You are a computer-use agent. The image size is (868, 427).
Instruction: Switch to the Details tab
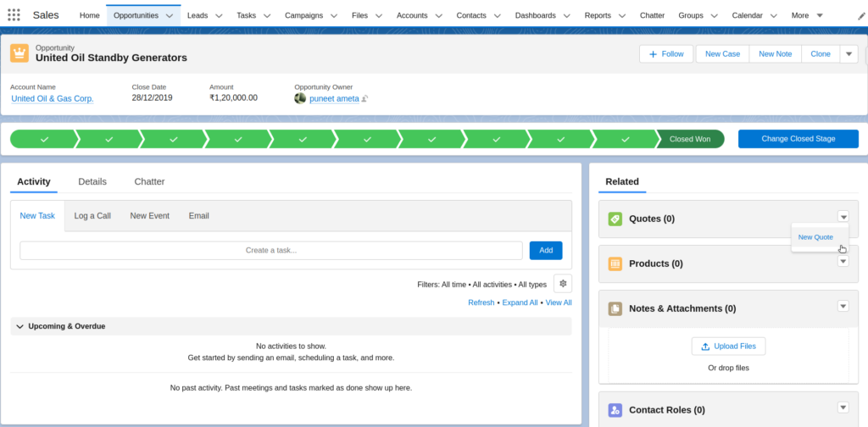pyautogui.click(x=92, y=181)
